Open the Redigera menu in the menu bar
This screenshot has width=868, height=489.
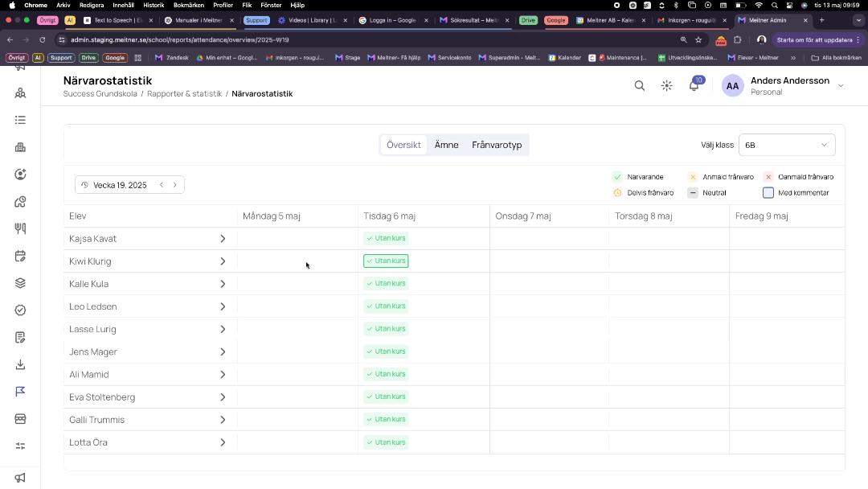pyautogui.click(x=92, y=5)
